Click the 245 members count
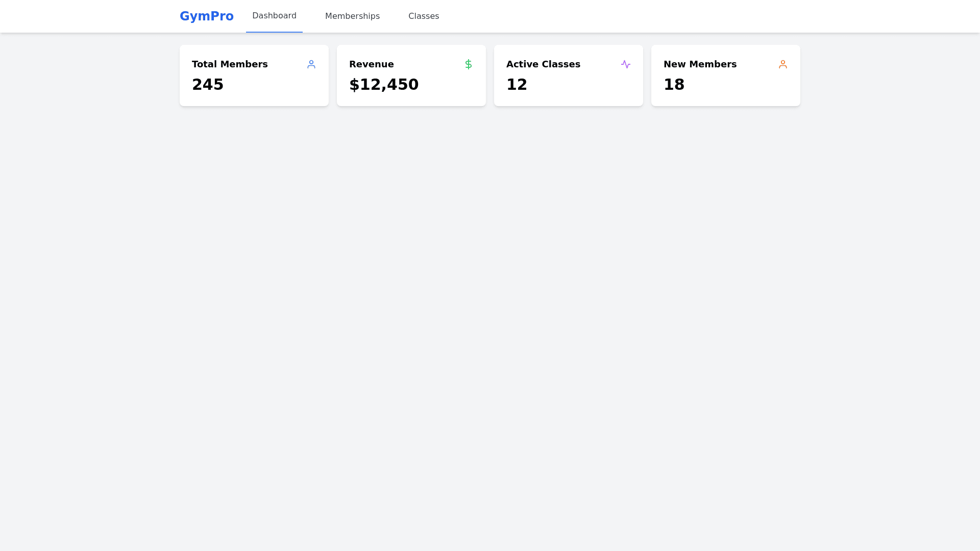This screenshot has width=980, height=551. [208, 85]
